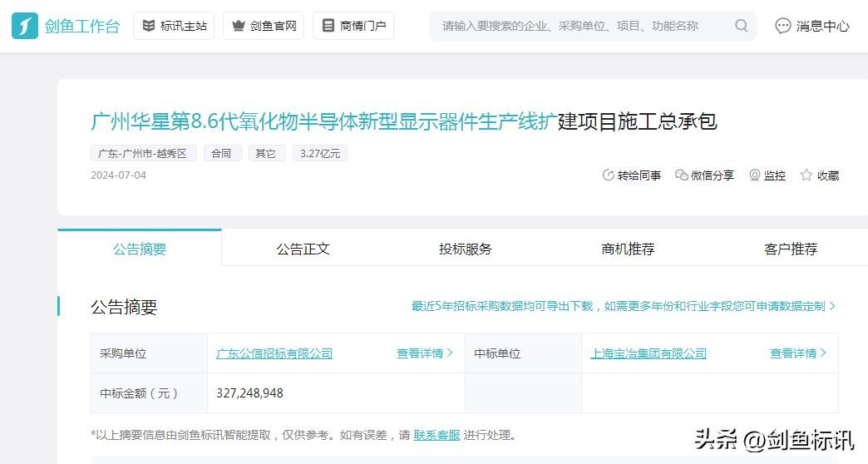Click the project title heading
Image resolution: width=868 pixels, height=464 pixels.
(x=403, y=121)
